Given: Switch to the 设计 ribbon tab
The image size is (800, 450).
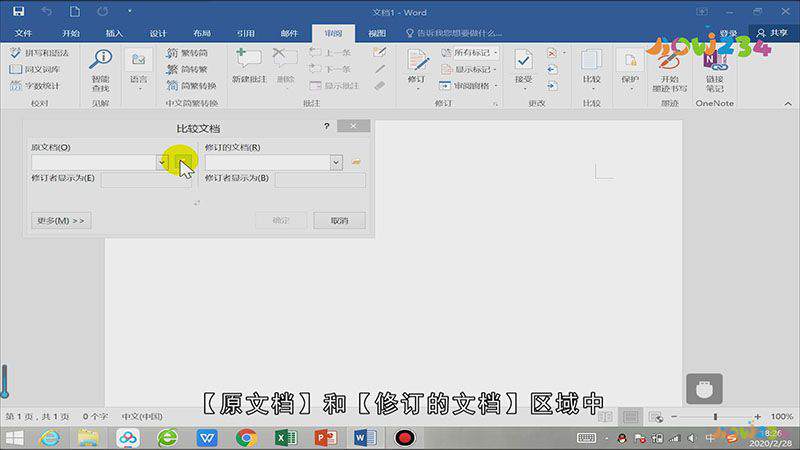Looking at the screenshot, I should click(158, 33).
